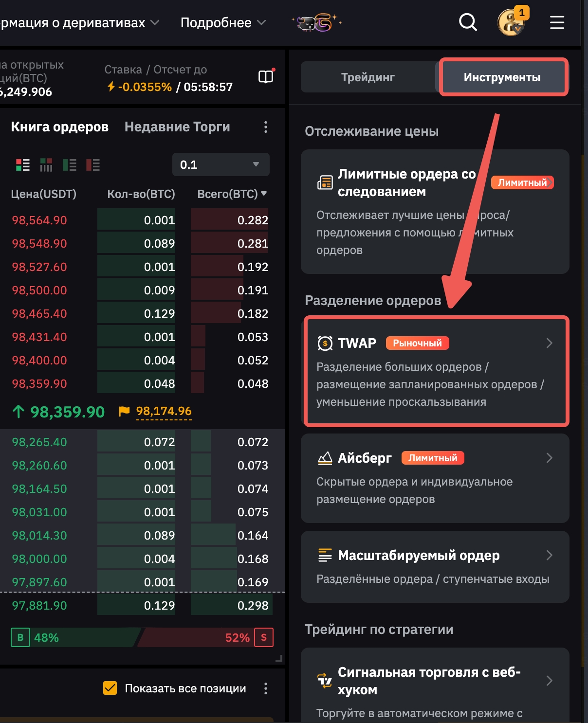Switch to Недавние Торги tab
Viewport: 588px width, 723px height.
pos(177,127)
